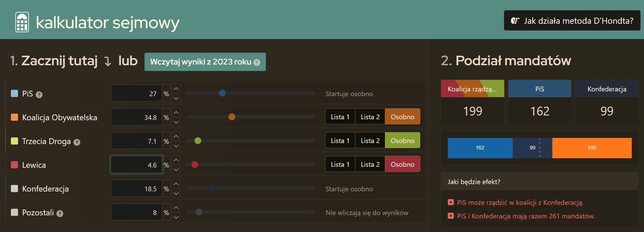
Task: Increase Koalicja Obywatelska percentage with up arrow
Action: coord(176,112)
